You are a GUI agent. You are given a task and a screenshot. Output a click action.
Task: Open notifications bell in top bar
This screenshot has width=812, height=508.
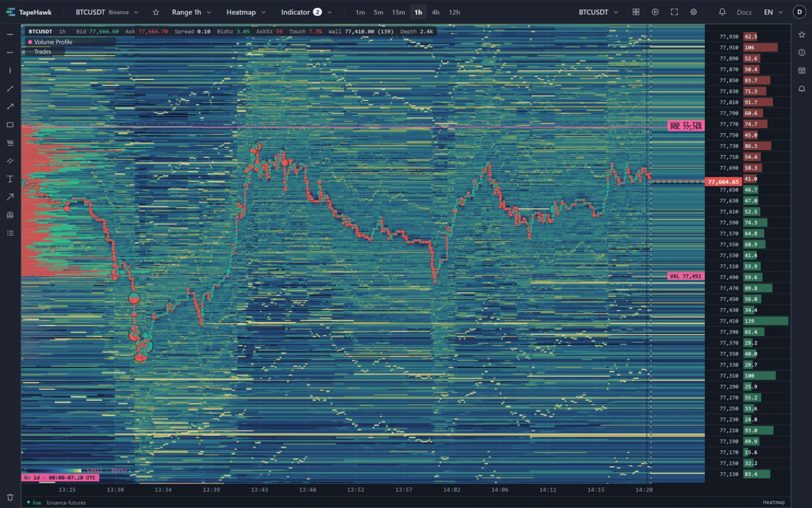(722, 12)
